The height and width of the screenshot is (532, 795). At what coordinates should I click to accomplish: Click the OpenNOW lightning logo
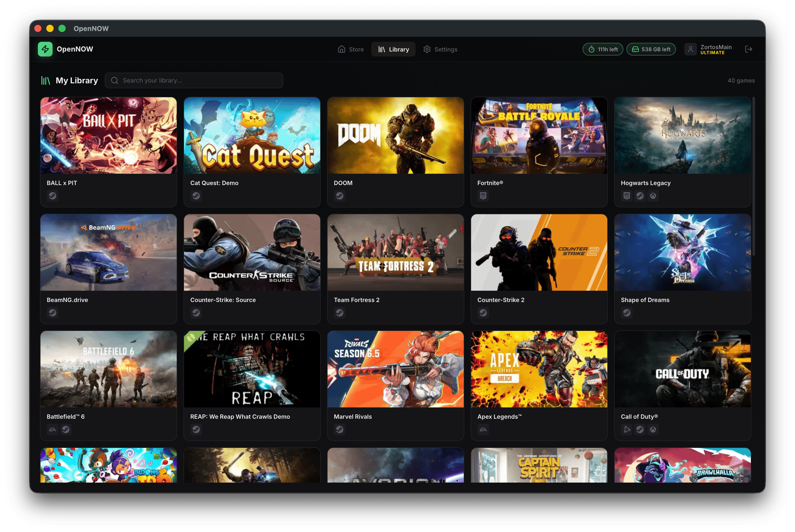[45, 49]
